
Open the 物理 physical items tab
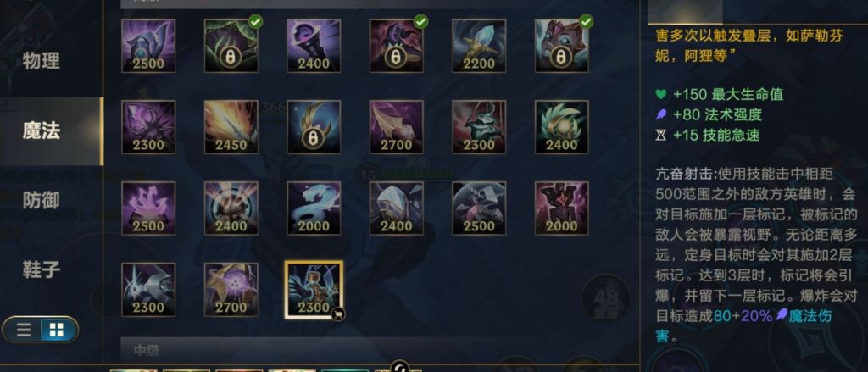click(42, 61)
